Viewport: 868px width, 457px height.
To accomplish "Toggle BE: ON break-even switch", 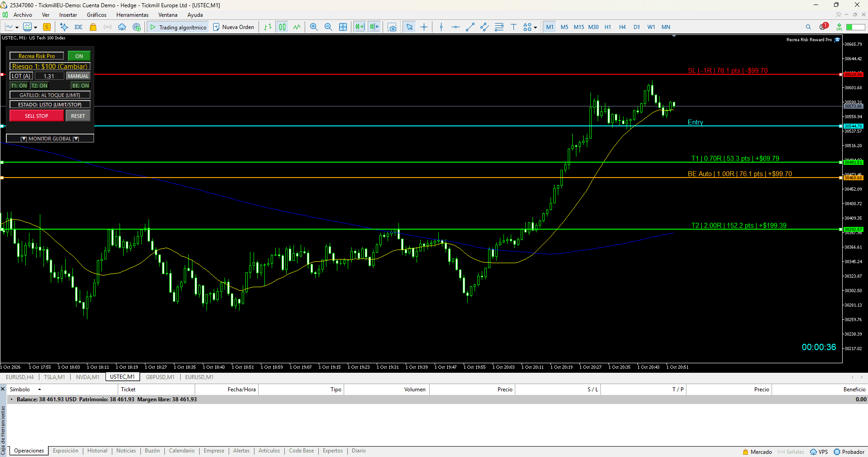I will 81,86.
